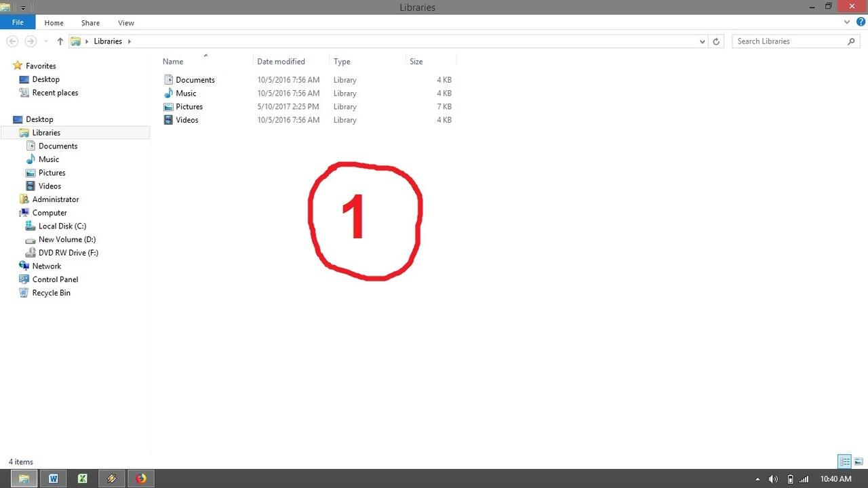Open Quick Access Toolbar customize dropdown
This screenshot has width=868, height=488.
coord(22,7)
